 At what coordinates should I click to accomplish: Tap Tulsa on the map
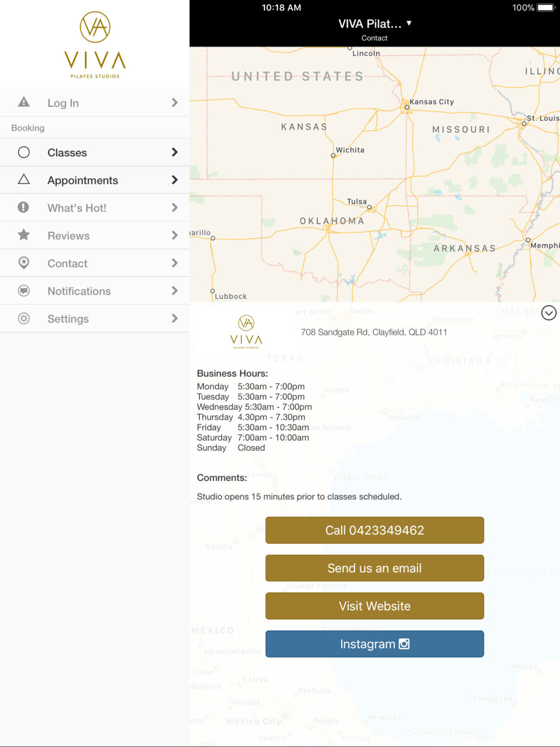pyautogui.click(x=357, y=202)
